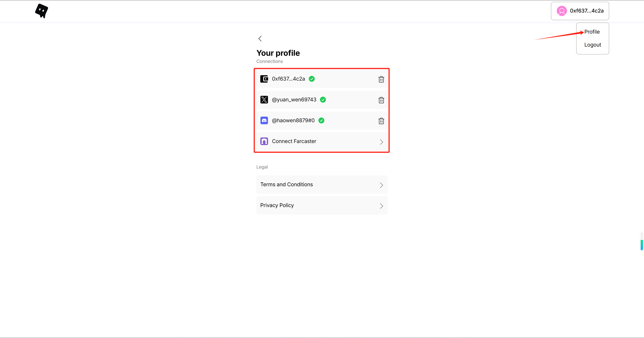Click the verified checkmark next to wallet address
The width and height of the screenshot is (644, 338).
point(311,79)
